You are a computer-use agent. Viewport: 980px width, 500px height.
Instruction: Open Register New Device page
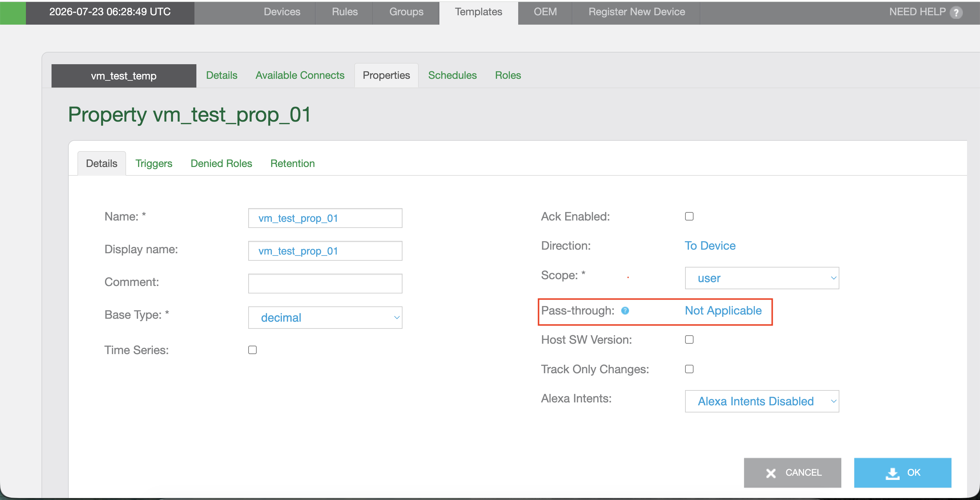636,12
